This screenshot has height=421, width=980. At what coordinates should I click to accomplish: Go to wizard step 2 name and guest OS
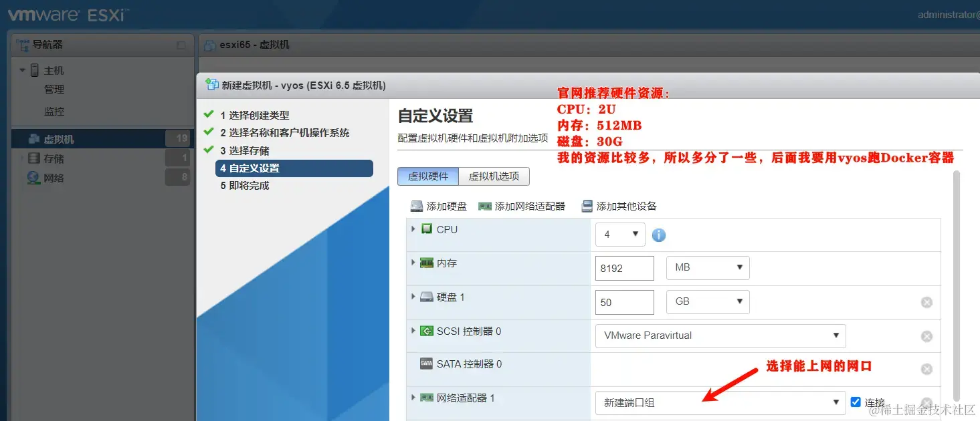pyautogui.click(x=285, y=132)
